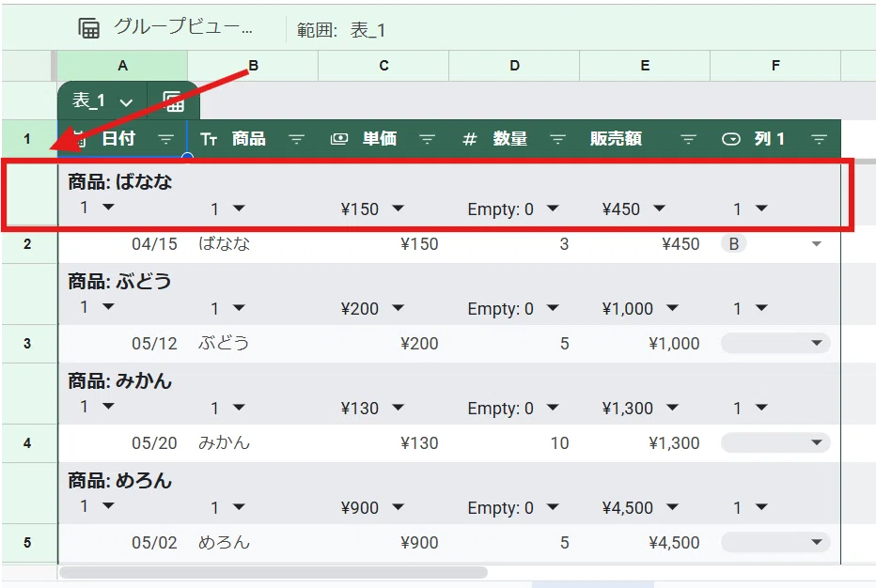Click currency type icon beside 単価

339,139
